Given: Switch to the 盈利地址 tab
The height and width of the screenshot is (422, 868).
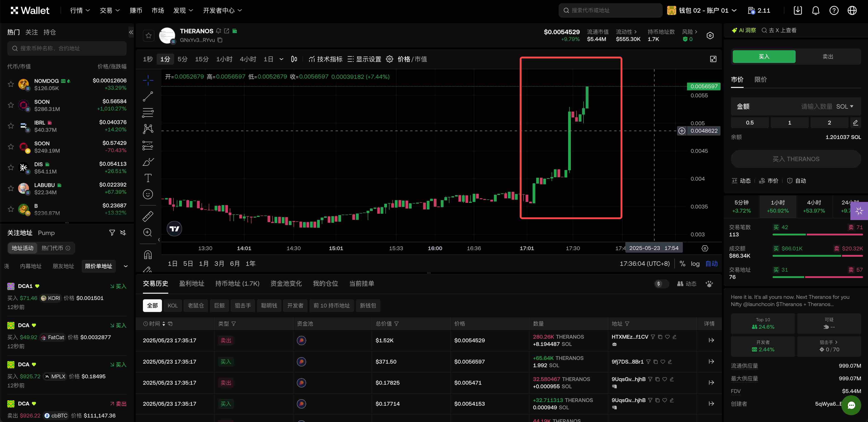Looking at the screenshot, I should (191, 283).
